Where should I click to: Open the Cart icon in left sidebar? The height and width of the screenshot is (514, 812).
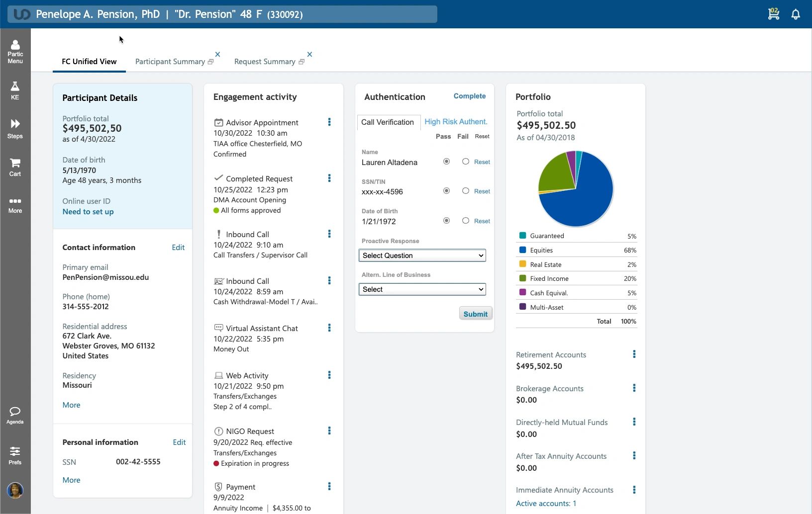[15, 167]
